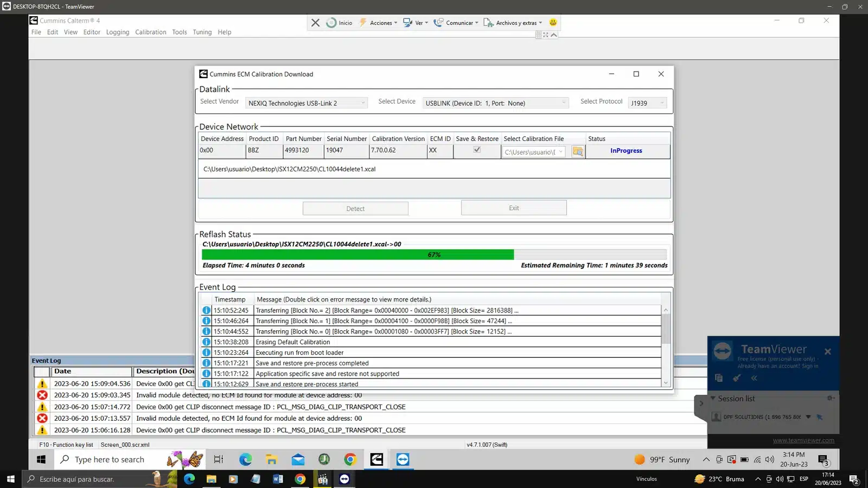This screenshot has width=868, height=488.
Task: Click the green reflash progress bar
Action: pyautogui.click(x=358, y=255)
